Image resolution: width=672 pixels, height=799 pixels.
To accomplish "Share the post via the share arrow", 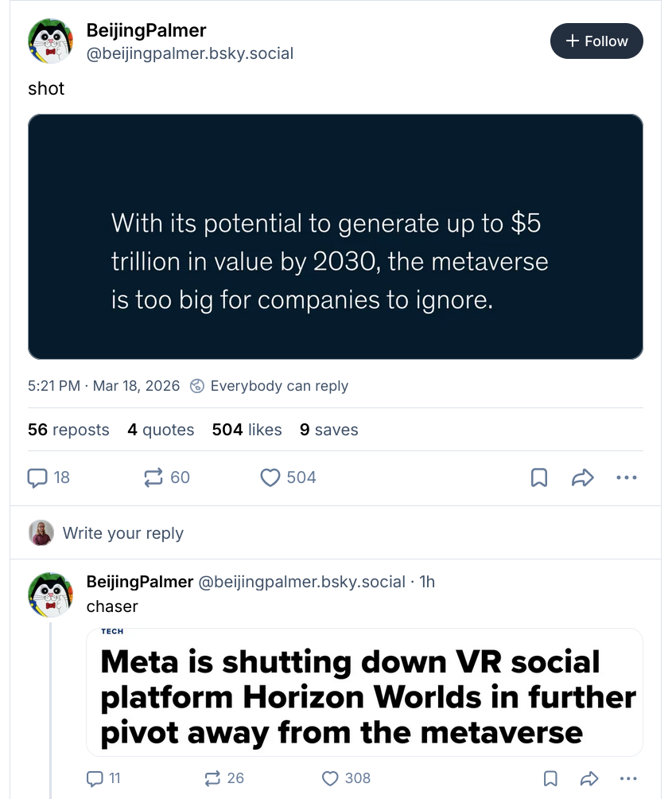I will point(583,477).
